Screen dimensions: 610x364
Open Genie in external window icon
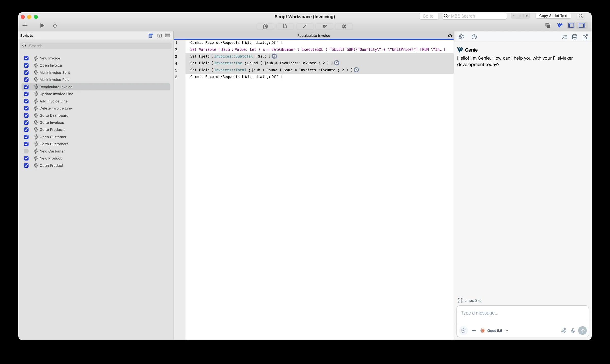pyautogui.click(x=585, y=37)
